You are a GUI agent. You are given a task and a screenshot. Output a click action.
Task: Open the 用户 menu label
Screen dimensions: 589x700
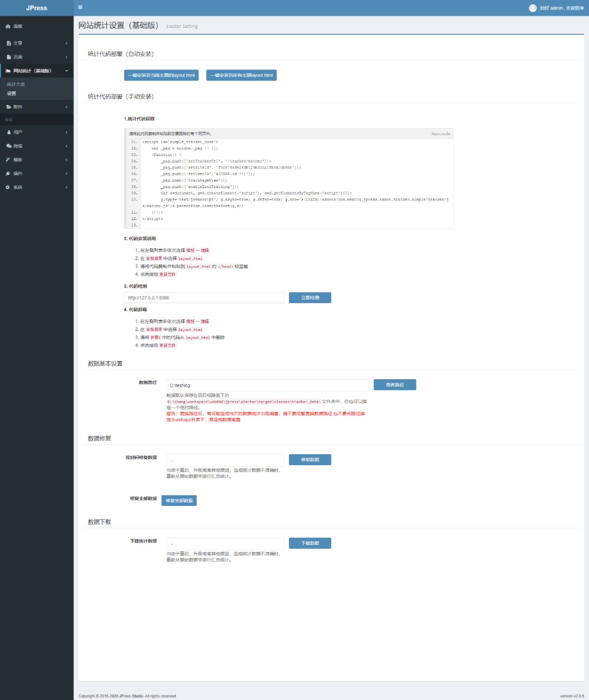(x=18, y=132)
